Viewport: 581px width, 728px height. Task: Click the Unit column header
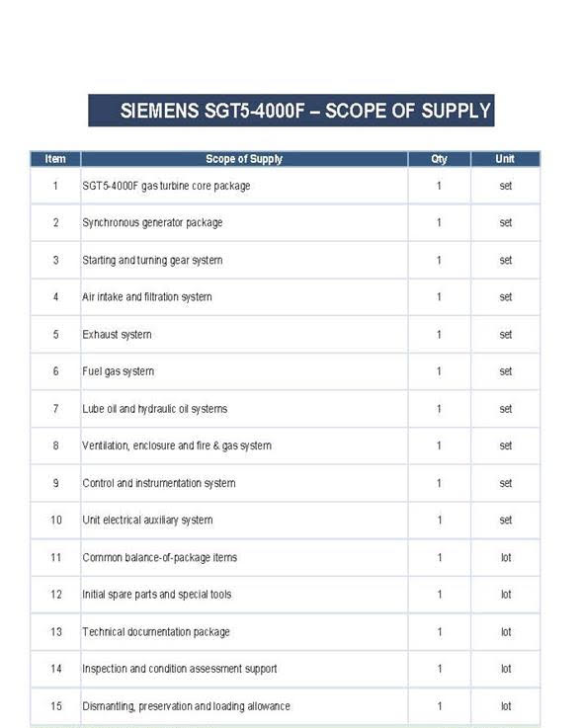505,159
